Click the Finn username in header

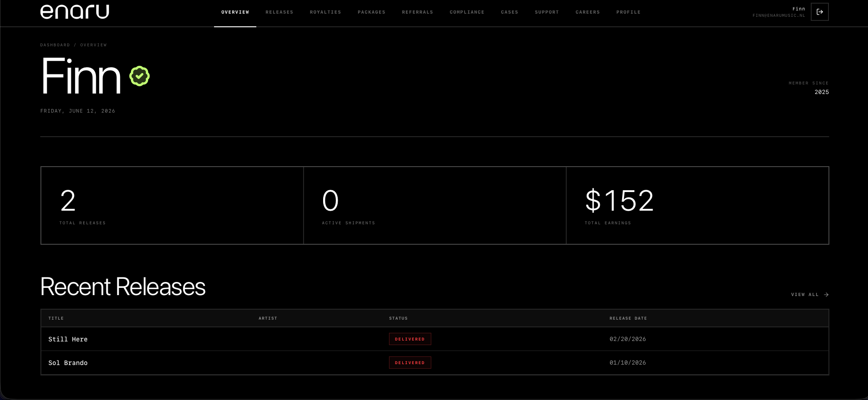[798, 9]
